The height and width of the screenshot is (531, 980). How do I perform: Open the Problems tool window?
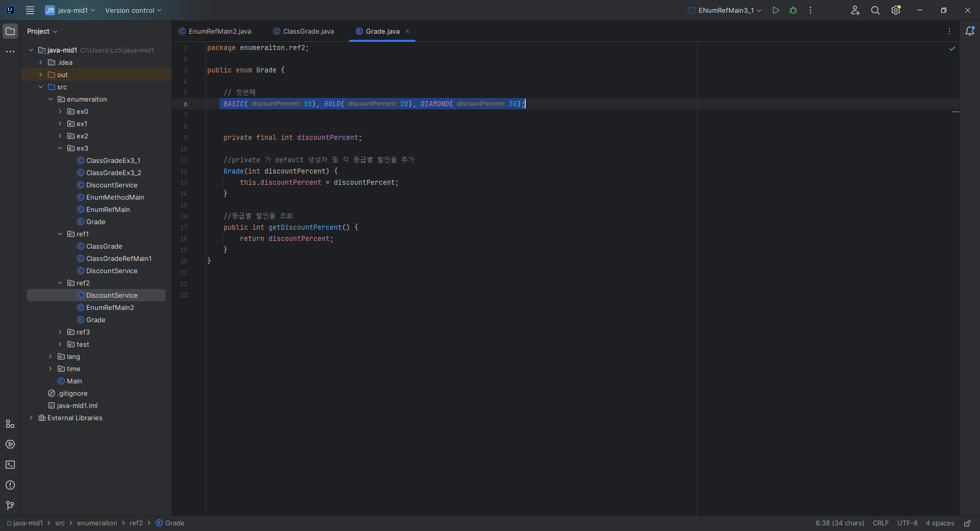click(x=10, y=485)
